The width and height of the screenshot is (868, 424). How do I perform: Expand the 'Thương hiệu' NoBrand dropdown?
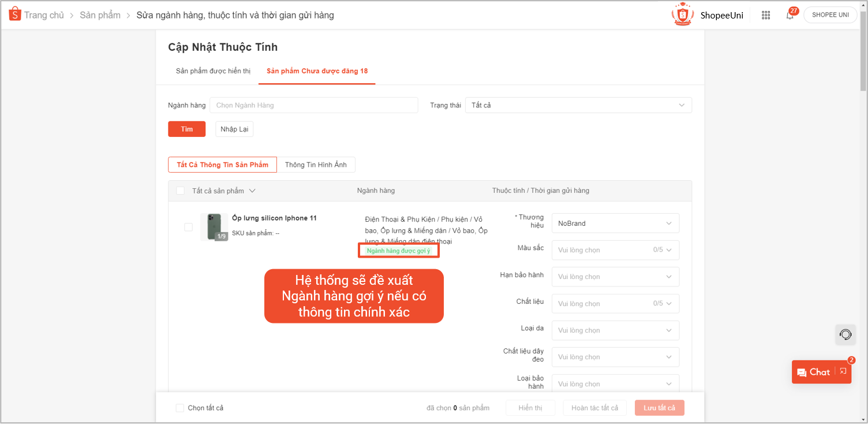[x=615, y=224]
